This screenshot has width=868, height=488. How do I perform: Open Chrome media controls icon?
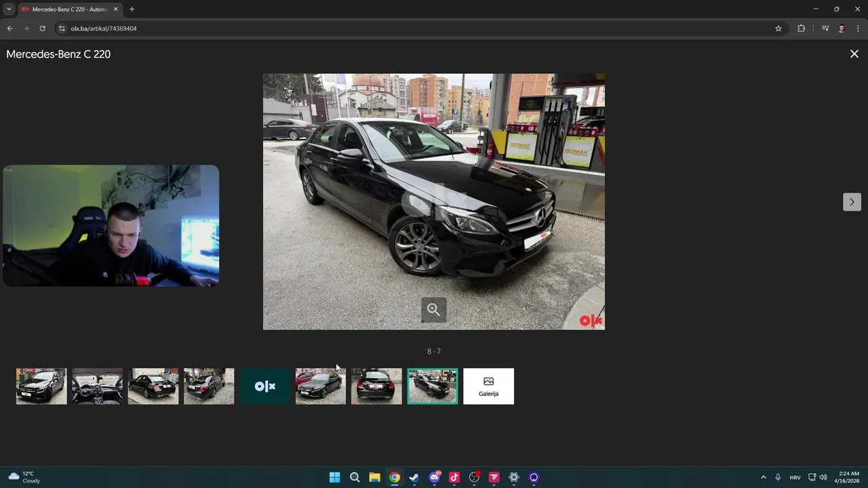825,28
